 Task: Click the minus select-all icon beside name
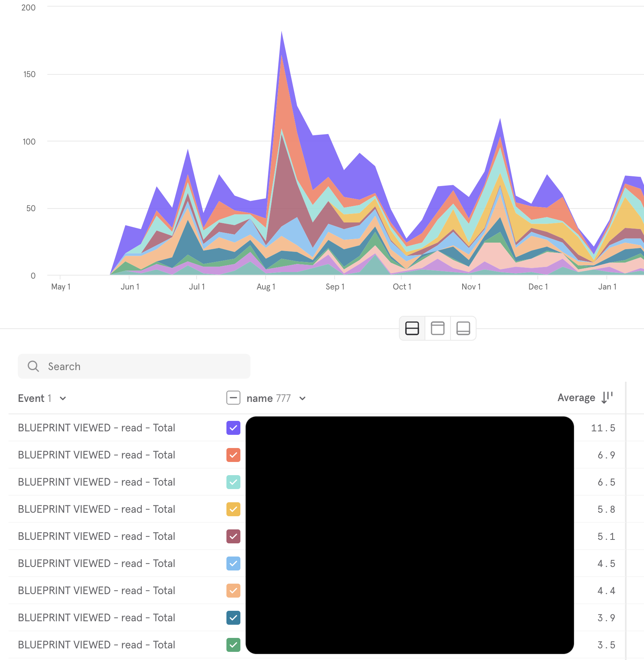coord(233,398)
